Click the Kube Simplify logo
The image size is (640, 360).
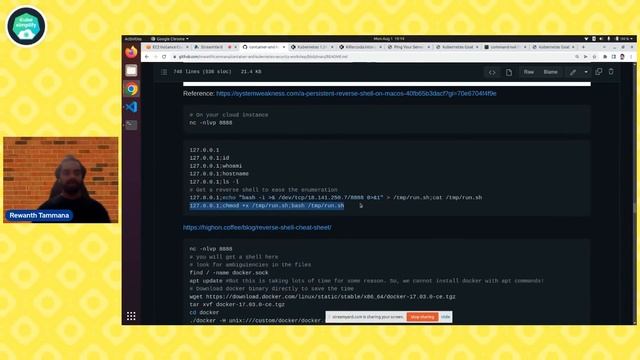coord(27,26)
